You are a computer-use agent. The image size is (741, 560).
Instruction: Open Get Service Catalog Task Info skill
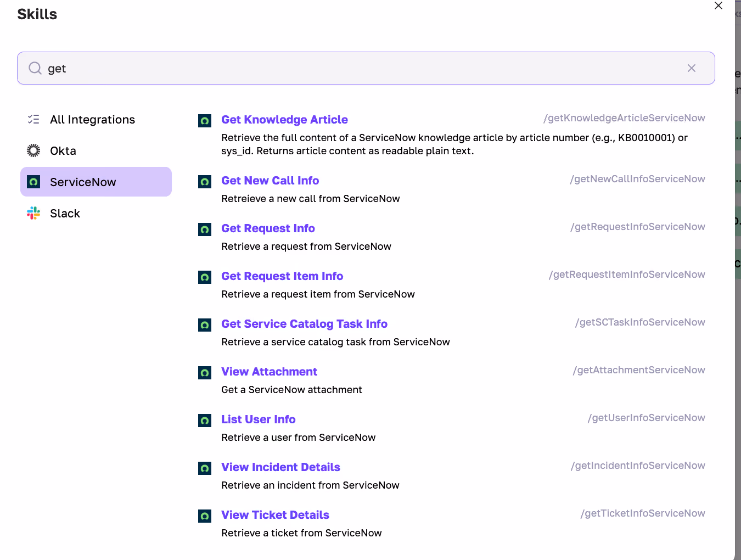[304, 324]
